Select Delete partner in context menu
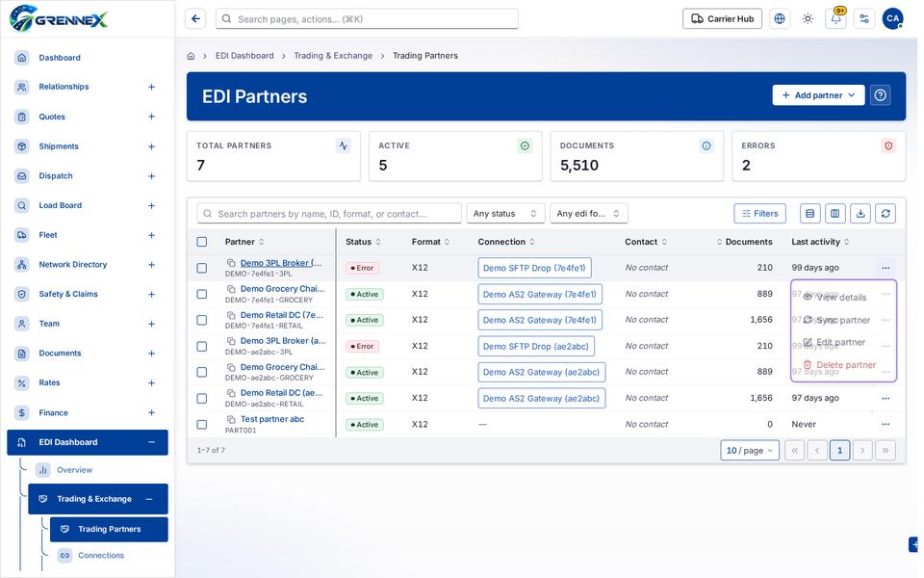924x578 pixels. click(x=843, y=364)
